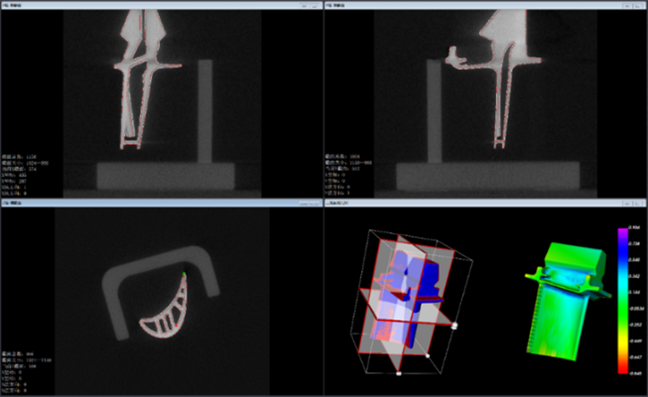Click the white handle on the lower red plane corner
Screen dimensions: 648x397
pyautogui.click(x=428, y=356)
